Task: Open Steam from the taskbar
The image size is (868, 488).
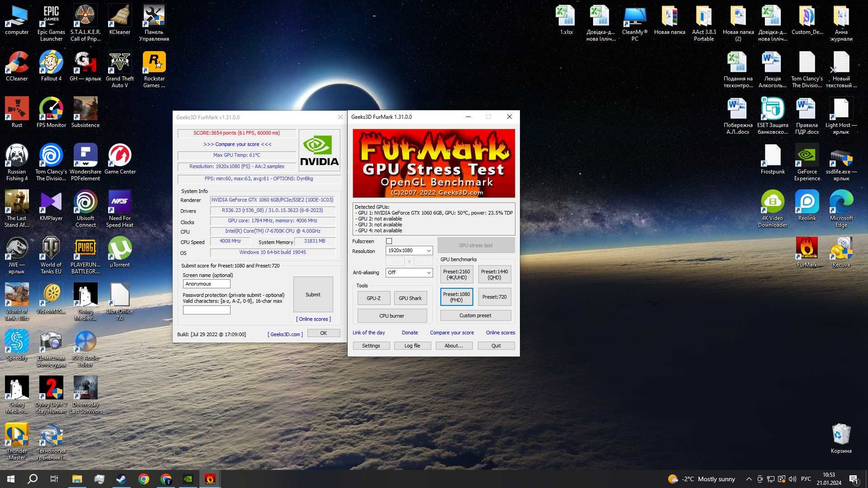Action: tap(121, 479)
